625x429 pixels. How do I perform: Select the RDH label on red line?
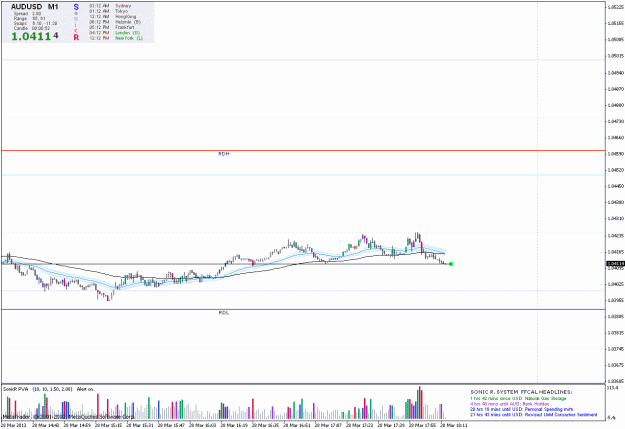(x=224, y=154)
